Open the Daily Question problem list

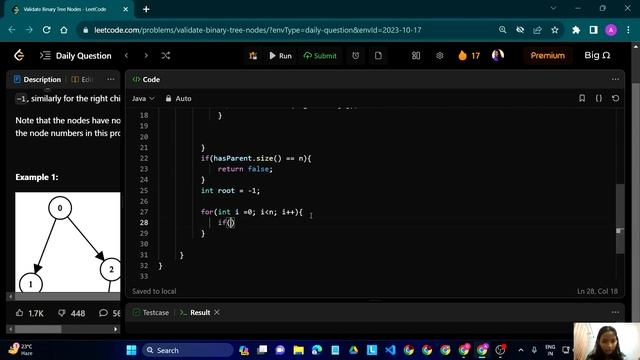(x=76, y=56)
